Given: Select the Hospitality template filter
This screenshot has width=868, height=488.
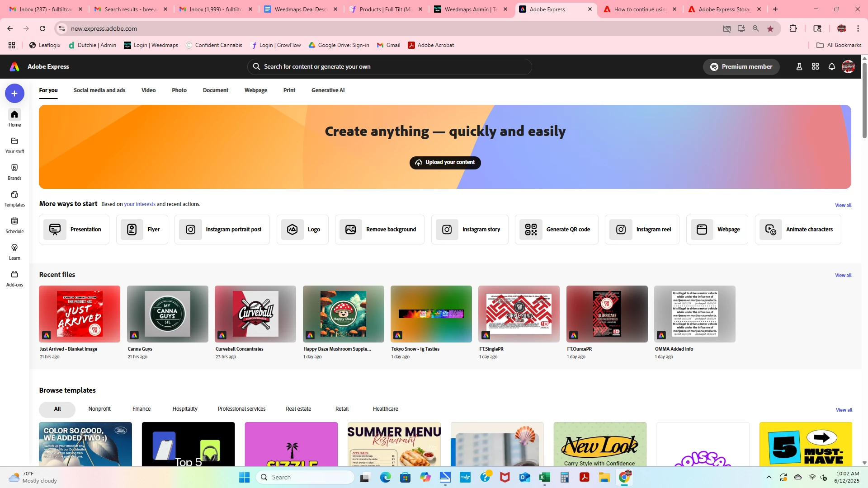Looking at the screenshot, I should click(184, 409).
